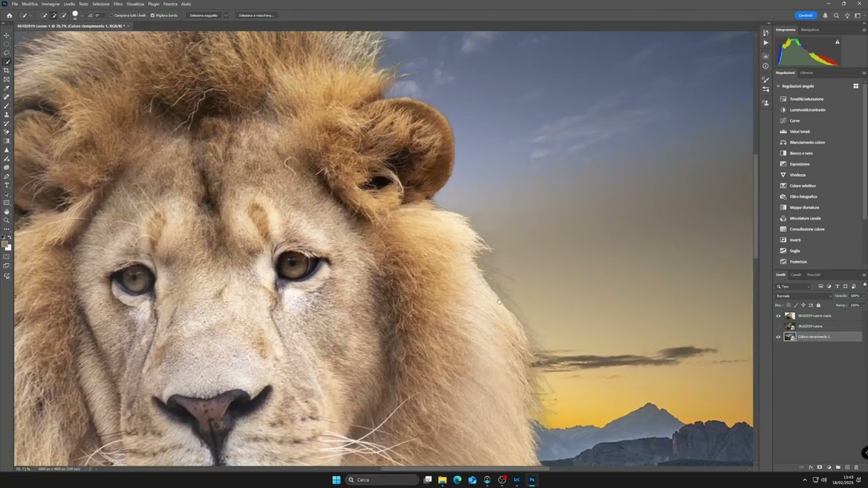Click the Cerca taskbar search field
The width and height of the screenshot is (868, 488).
pyautogui.click(x=382, y=480)
